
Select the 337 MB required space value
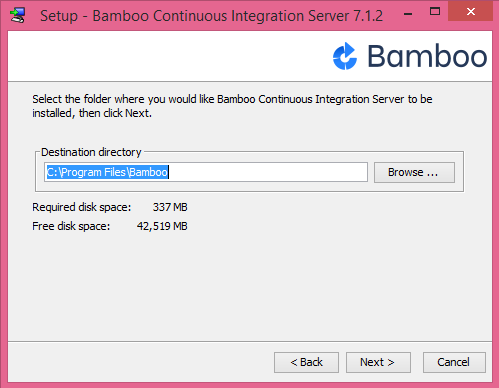tap(170, 207)
